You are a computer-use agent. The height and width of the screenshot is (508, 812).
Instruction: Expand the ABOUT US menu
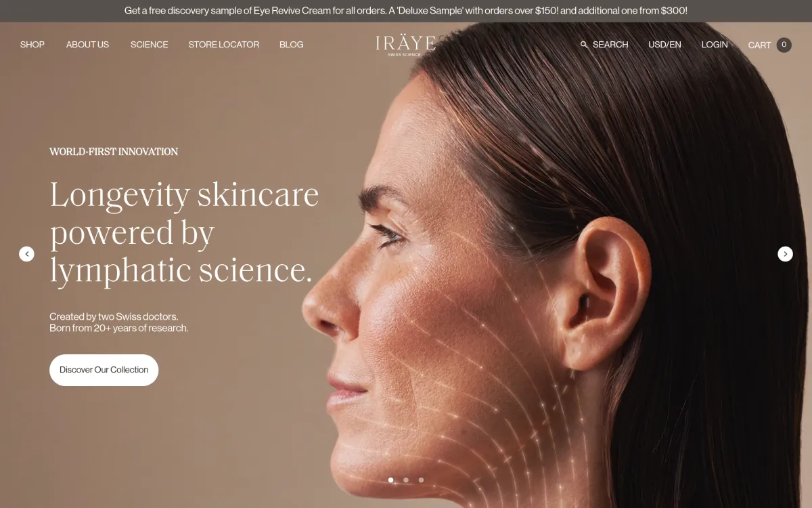[x=87, y=45]
